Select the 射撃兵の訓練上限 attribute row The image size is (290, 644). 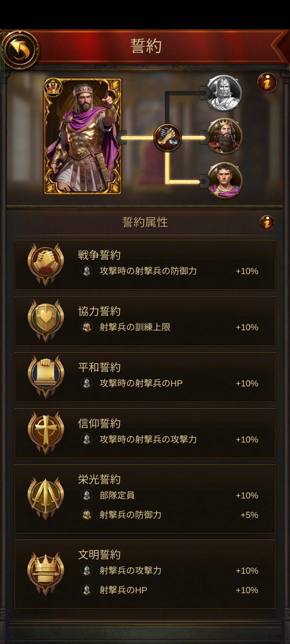170,327
